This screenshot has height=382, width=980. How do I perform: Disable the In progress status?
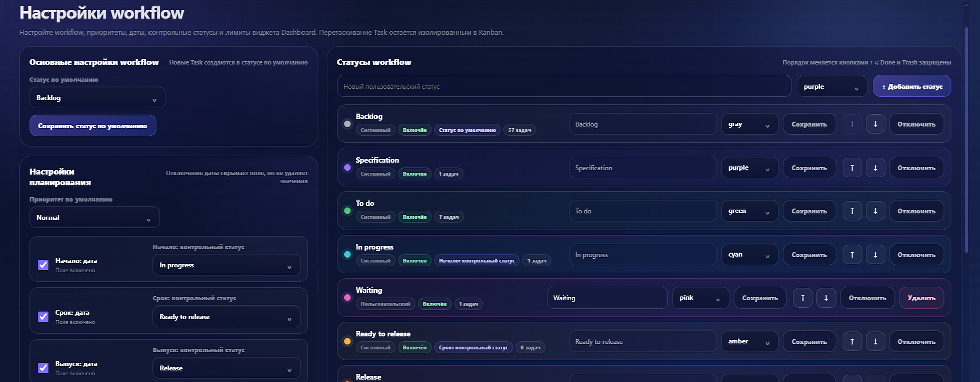click(917, 255)
